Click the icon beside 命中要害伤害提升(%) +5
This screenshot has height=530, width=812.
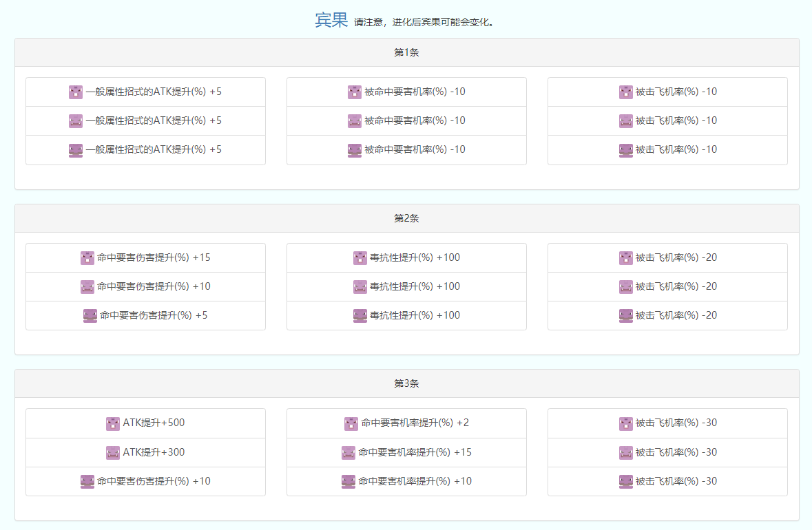(x=90, y=316)
